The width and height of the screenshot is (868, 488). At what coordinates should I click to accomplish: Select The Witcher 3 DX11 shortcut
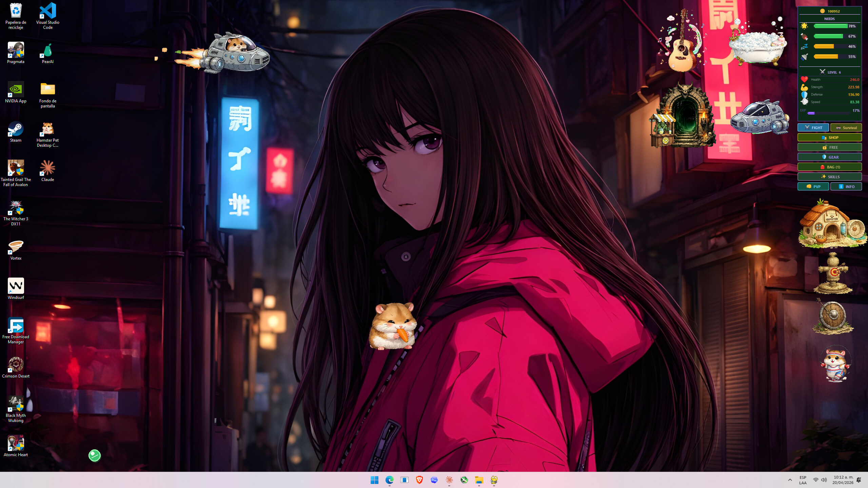16,212
